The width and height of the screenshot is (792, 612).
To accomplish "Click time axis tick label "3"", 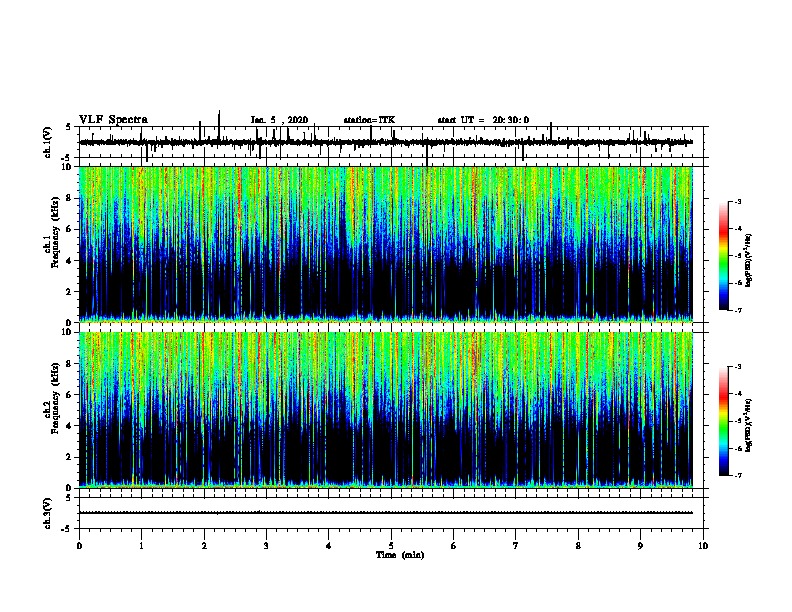I will pyautogui.click(x=266, y=546).
